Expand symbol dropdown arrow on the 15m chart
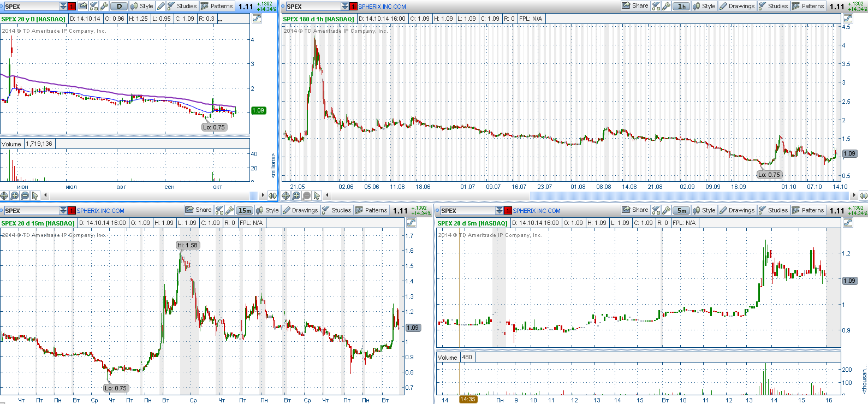This screenshot has width=868, height=404. click(63, 211)
